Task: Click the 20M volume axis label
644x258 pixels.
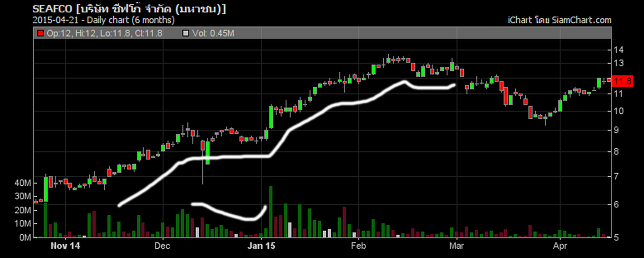Action: point(23,211)
